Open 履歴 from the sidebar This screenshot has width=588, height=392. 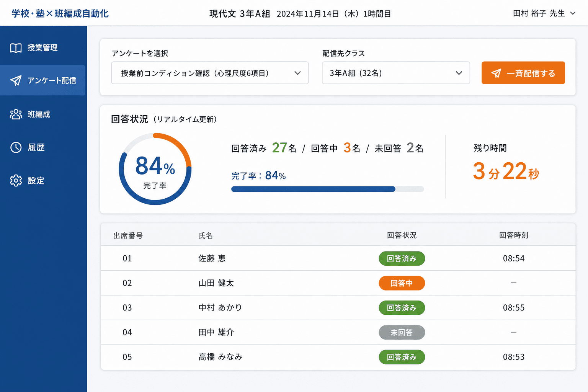(42, 147)
